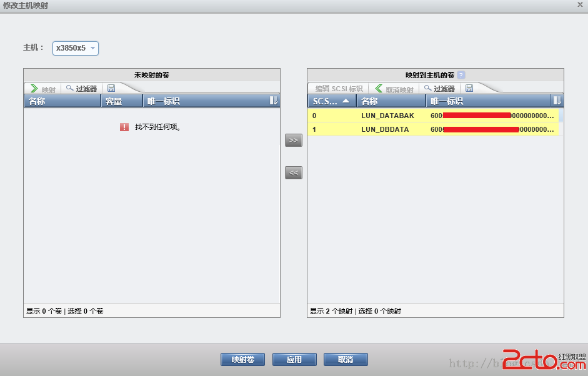Viewport: 588px width, 376px height.
Task: Click the 映射卷 button
Action: [x=242, y=360]
